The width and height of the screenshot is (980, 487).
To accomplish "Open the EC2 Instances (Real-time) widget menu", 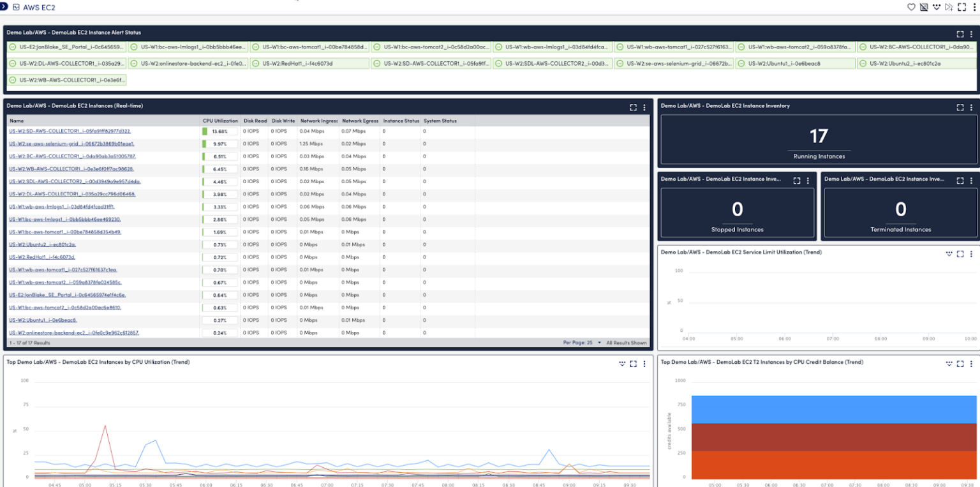I will [x=644, y=107].
